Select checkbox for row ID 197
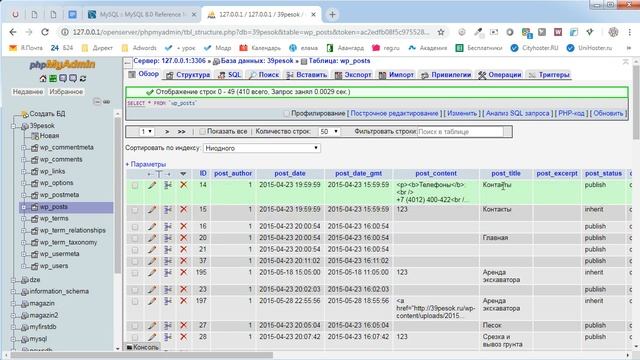The height and width of the screenshot is (360, 640). coord(135,302)
